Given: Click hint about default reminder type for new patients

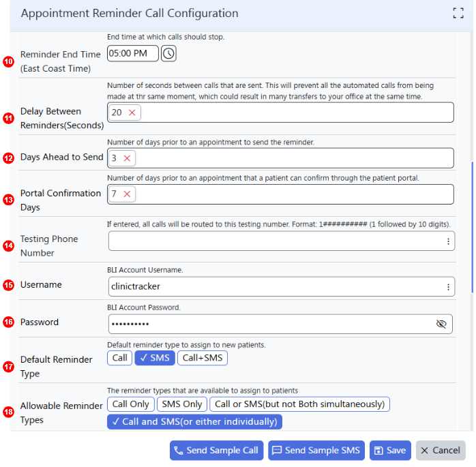Looking at the screenshot, I should pos(186,345).
